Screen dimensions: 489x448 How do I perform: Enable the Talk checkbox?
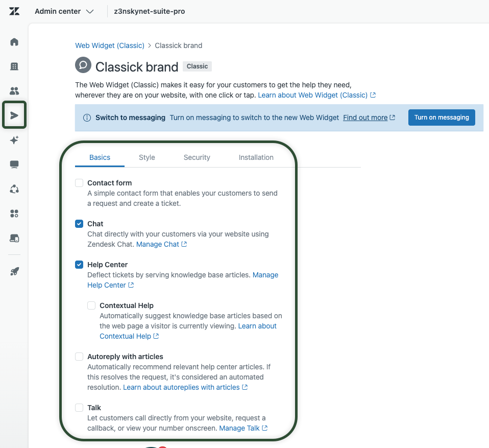pyautogui.click(x=79, y=408)
